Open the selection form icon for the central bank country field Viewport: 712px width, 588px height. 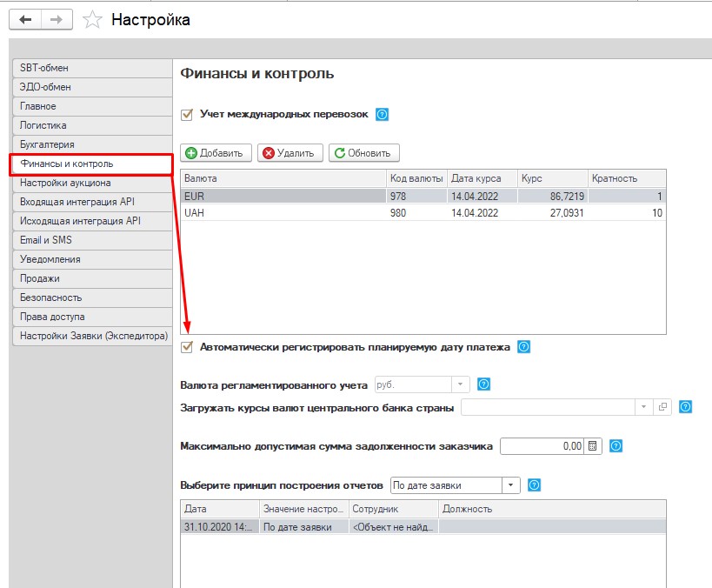click(x=662, y=407)
